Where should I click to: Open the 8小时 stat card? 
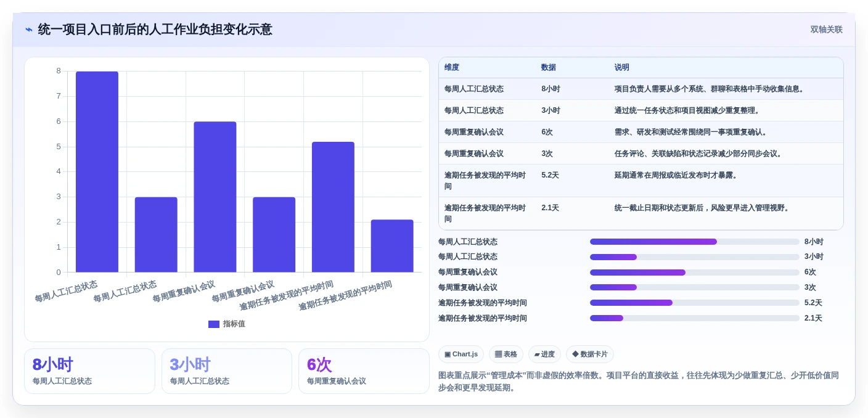[89, 371]
